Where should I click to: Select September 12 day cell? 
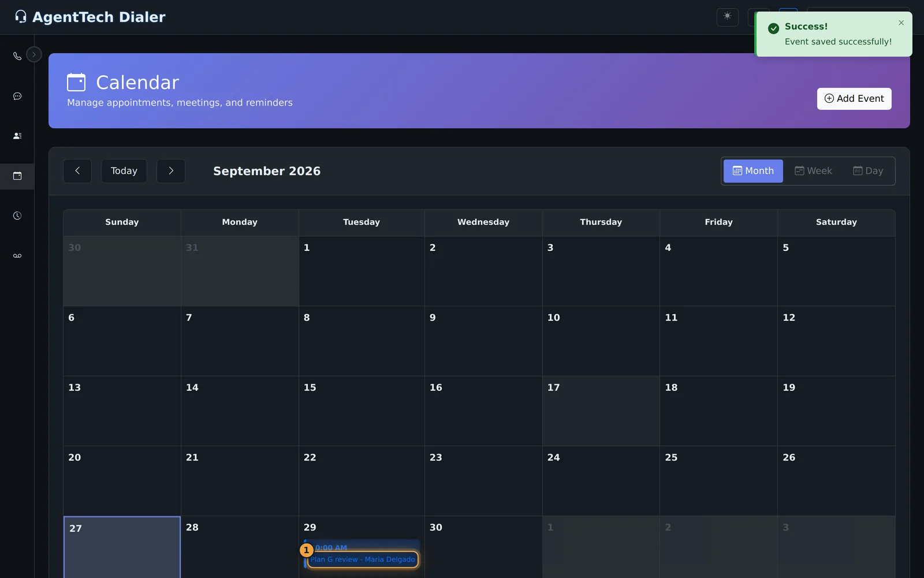click(x=836, y=341)
